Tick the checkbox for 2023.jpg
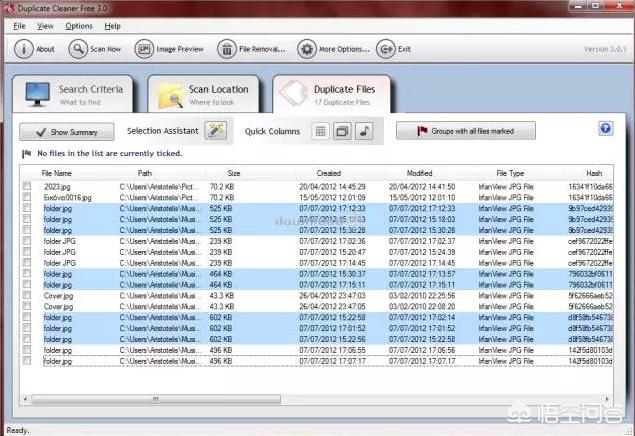 pos(27,186)
